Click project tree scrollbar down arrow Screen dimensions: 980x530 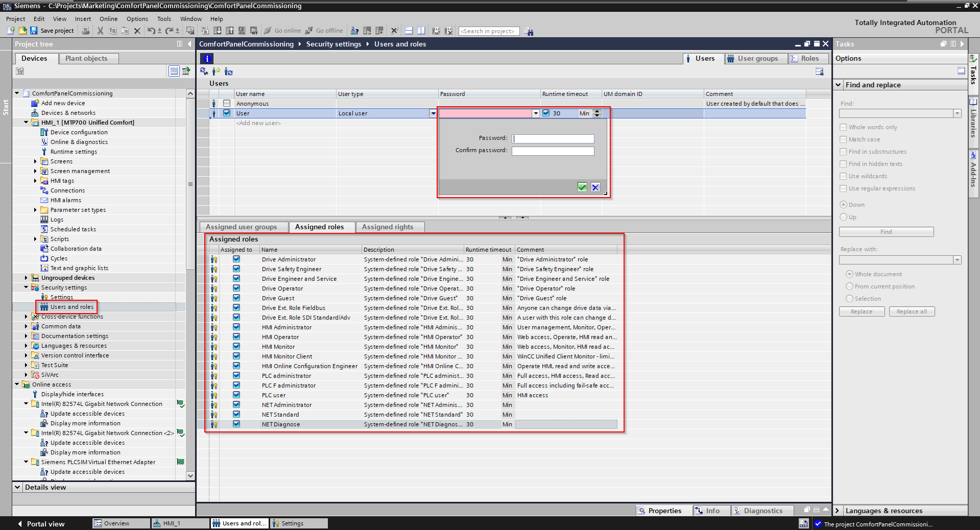[x=190, y=476]
